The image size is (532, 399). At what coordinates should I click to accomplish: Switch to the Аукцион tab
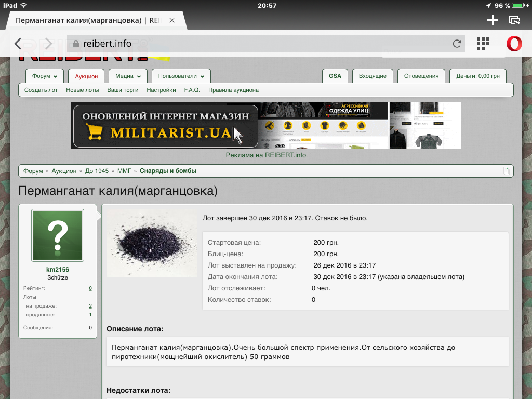pyautogui.click(x=86, y=76)
